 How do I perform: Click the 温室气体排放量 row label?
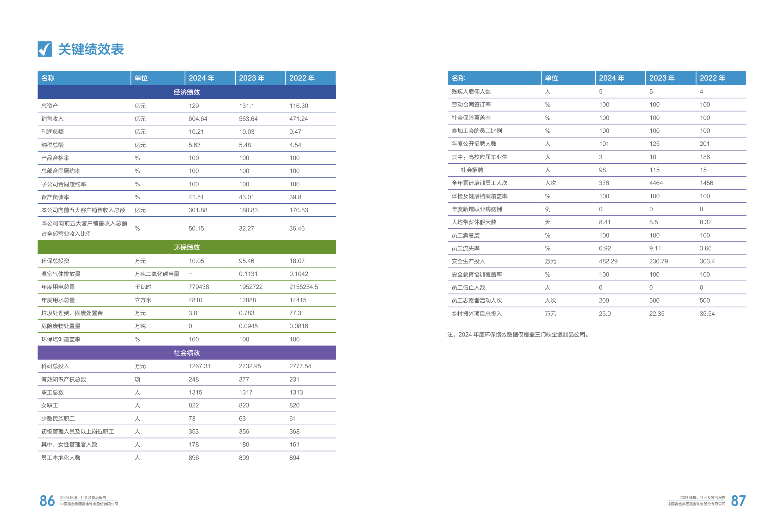[61, 274]
